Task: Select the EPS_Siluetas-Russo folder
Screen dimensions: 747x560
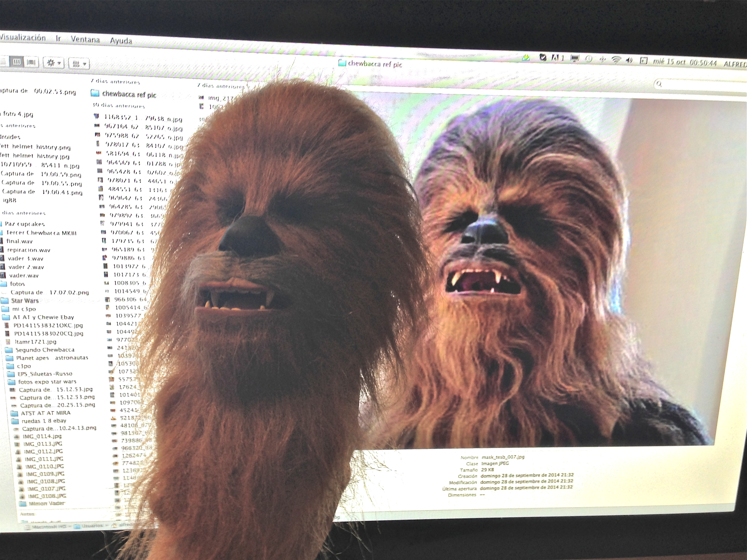Action: pos(40,374)
